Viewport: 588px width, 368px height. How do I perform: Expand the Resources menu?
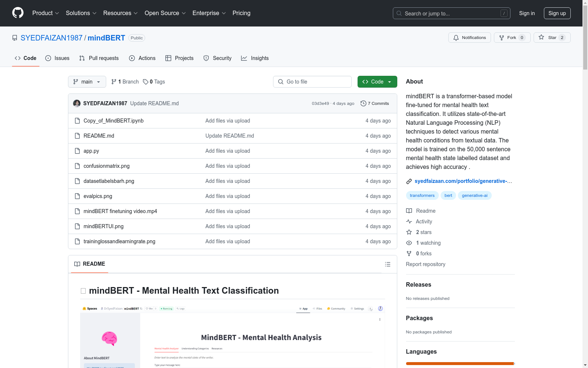(x=121, y=13)
